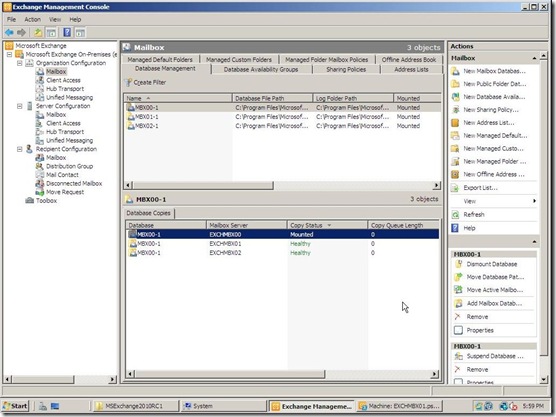This screenshot has width=556, height=417.
Task: Select the MBX01-1 database row
Action: coord(282,117)
